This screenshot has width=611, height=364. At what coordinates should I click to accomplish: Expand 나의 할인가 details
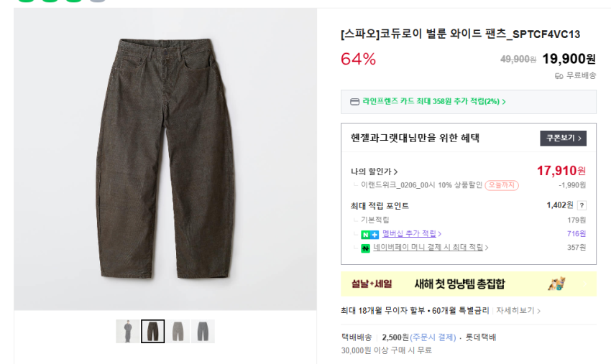click(374, 172)
